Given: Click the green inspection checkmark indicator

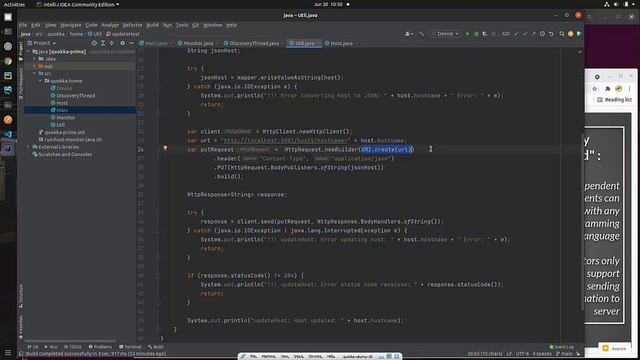Looking at the screenshot, I should (580, 52).
